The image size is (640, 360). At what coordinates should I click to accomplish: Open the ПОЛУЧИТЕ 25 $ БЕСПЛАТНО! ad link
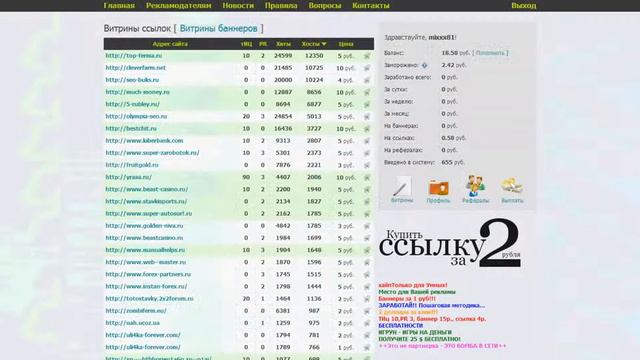pyautogui.click(x=419, y=339)
